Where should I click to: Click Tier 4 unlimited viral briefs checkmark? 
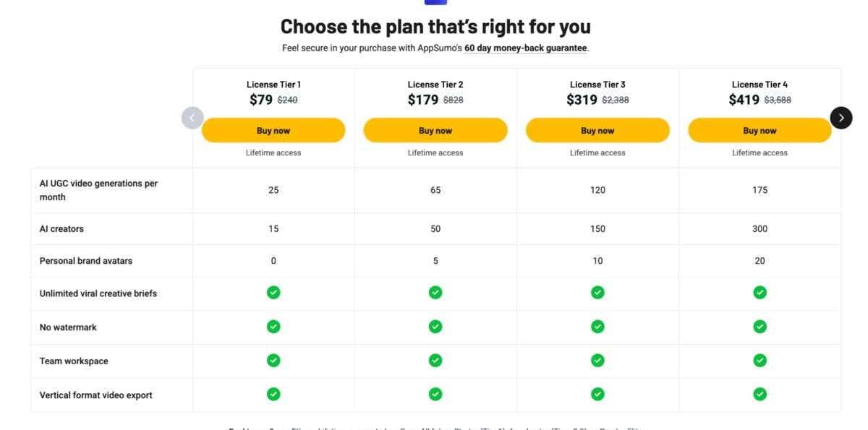(x=759, y=293)
